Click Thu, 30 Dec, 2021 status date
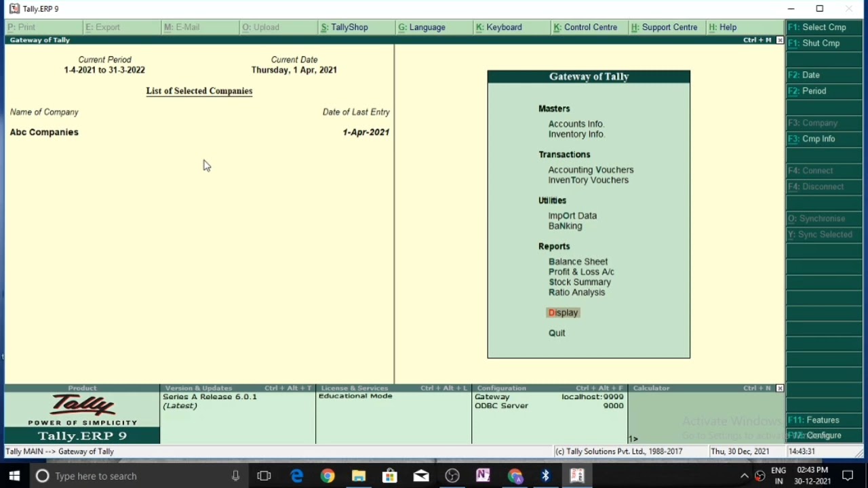 [740, 451]
